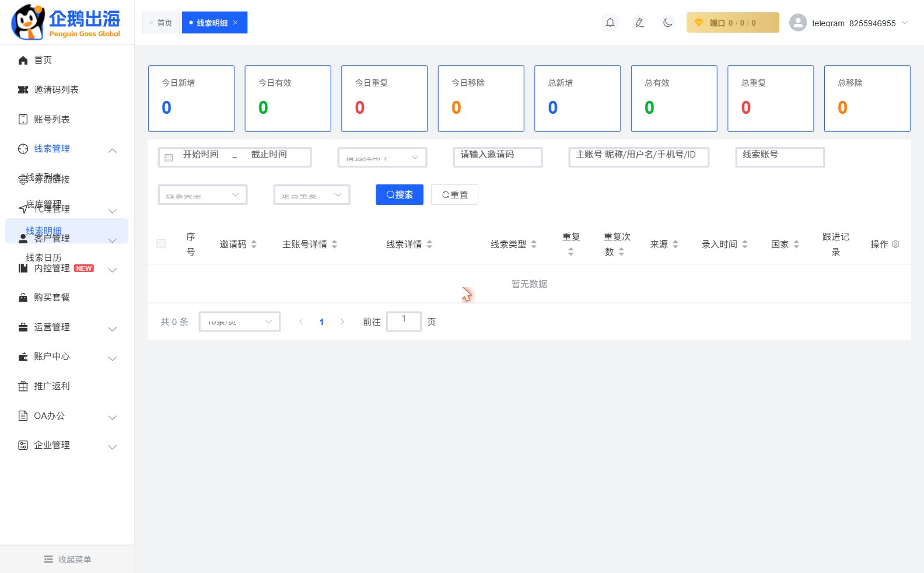Open the first dropdown left of 搜索
Image resolution: width=924 pixels, height=573 pixels.
[202, 195]
